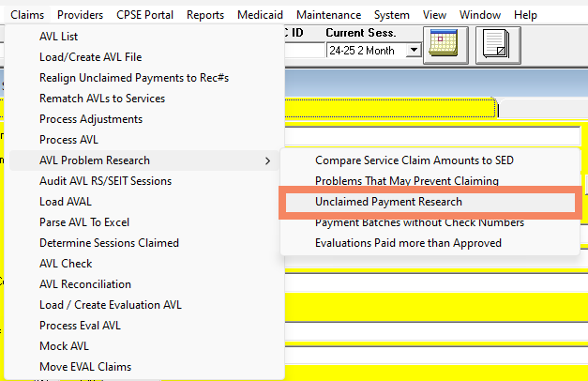Choose Compare Service Claim Amounts to SED
588x381 pixels.
pos(414,160)
